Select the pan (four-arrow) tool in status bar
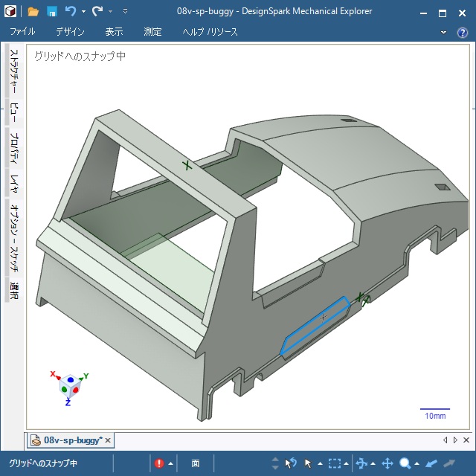Viewport: 476px width, 476px height. 387,463
